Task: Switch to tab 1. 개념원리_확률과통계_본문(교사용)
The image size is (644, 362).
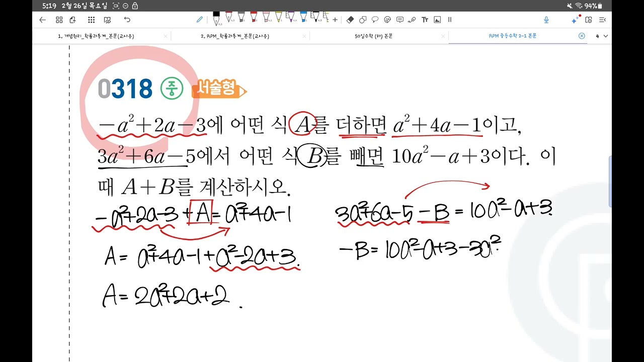Action: coord(96,36)
